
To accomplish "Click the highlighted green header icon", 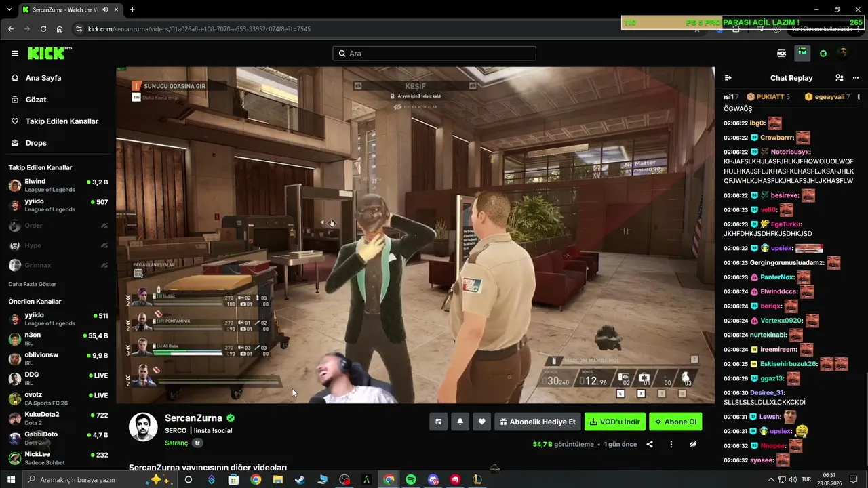I will click(802, 53).
